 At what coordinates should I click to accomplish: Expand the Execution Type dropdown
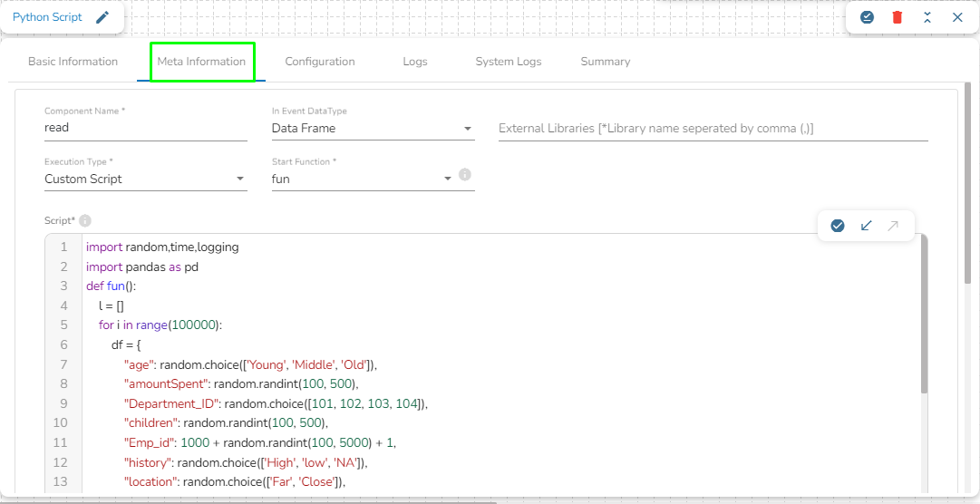pyautogui.click(x=145, y=179)
